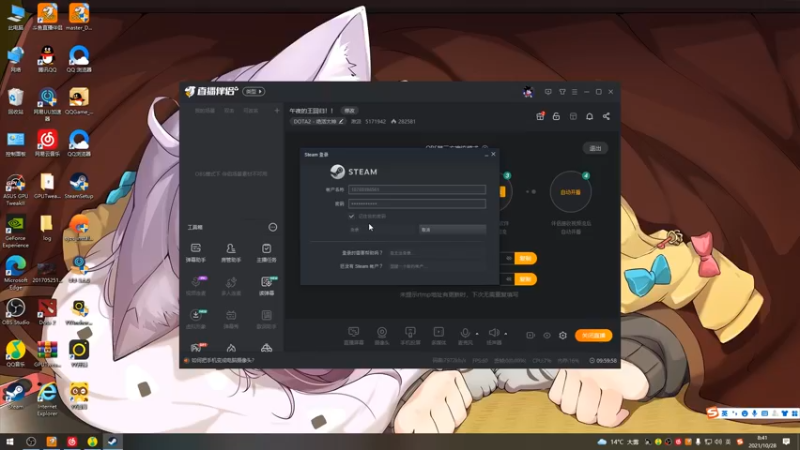Toggle the remember password checkbox in Steam
800x450 pixels.
click(352, 216)
